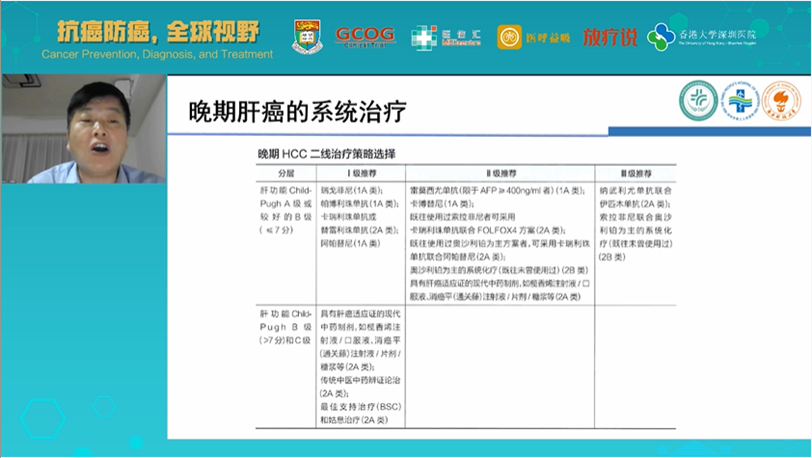Click (>7分)和C级 text

point(285,340)
